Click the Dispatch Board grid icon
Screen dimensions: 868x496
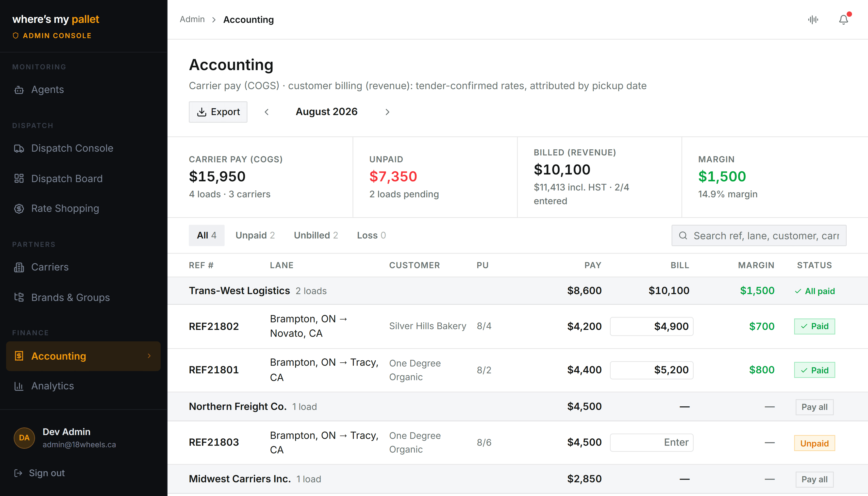click(x=19, y=179)
